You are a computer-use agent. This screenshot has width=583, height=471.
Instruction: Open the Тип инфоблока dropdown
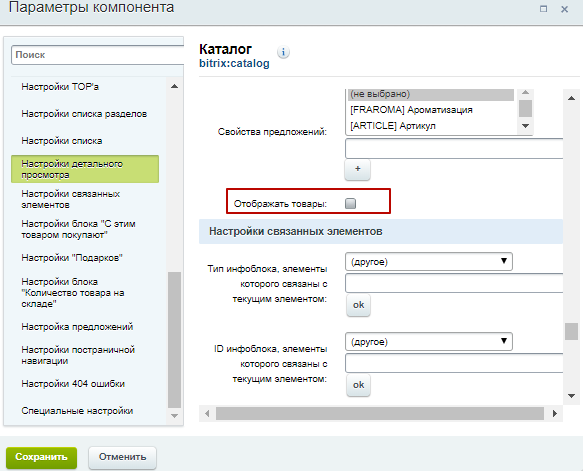coord(429,261)
